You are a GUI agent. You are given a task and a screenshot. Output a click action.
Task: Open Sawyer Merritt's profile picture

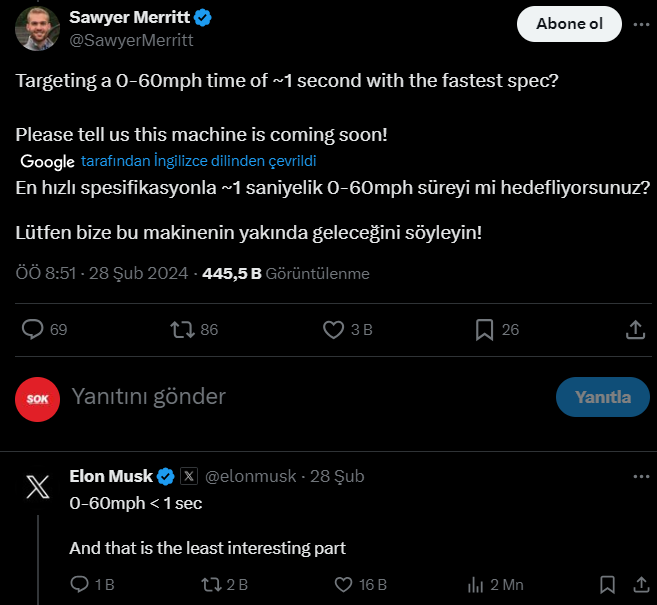pos(36,29)
